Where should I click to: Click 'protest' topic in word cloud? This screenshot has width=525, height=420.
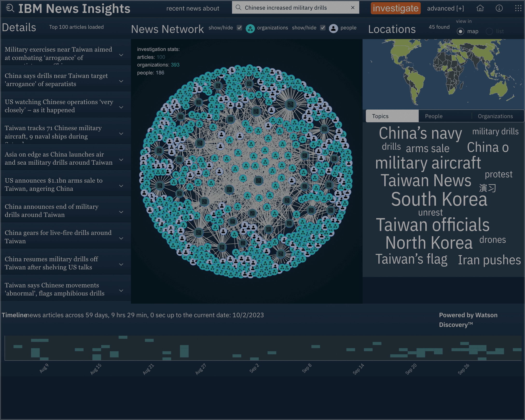click(x=498, y=175)
